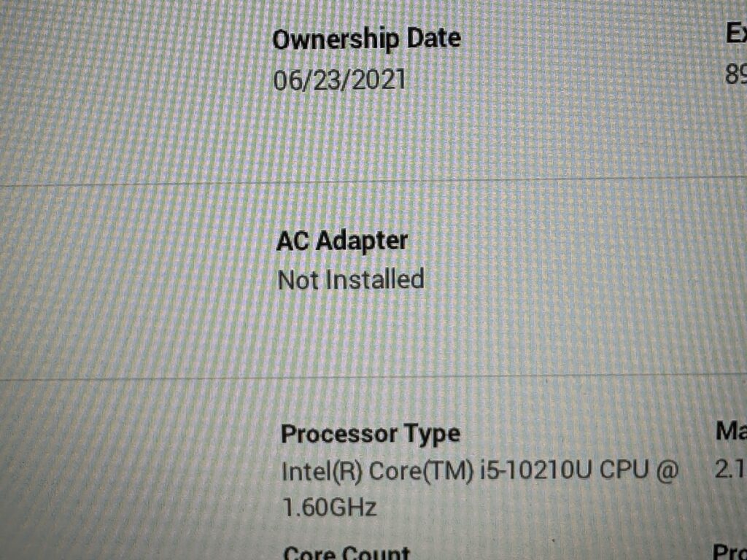Click the Processor Type heading
Image resolution: width=747 pixels, height=560 pixels.
[x=371, y=434]
